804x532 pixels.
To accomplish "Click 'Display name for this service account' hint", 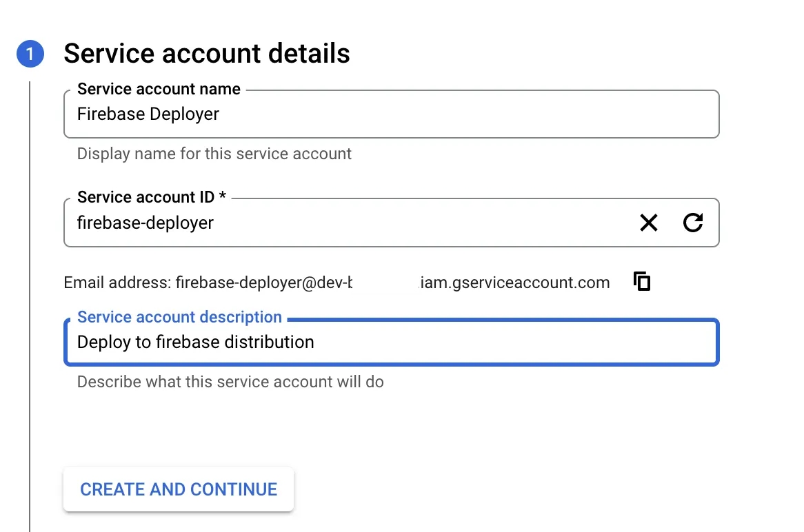I will tap(214, 154).
